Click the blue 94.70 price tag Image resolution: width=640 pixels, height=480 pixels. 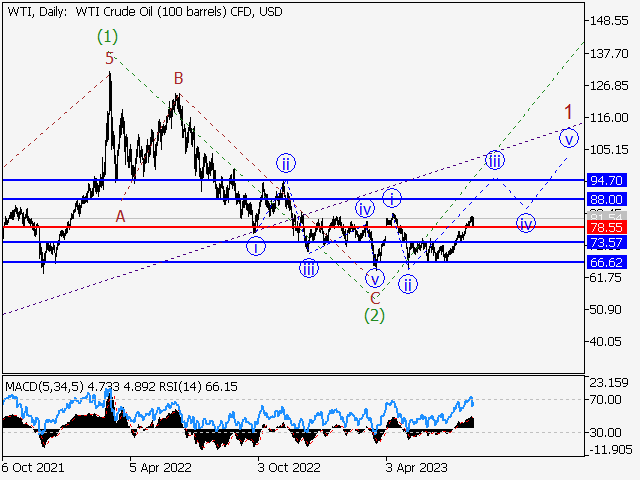coord(607,180)
